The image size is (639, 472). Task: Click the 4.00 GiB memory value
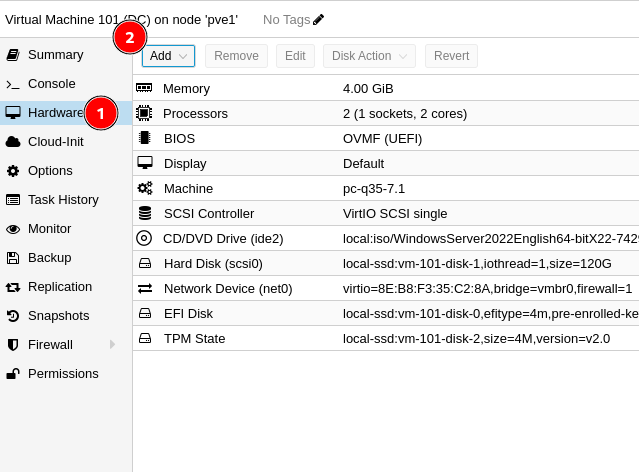(368, 88)
